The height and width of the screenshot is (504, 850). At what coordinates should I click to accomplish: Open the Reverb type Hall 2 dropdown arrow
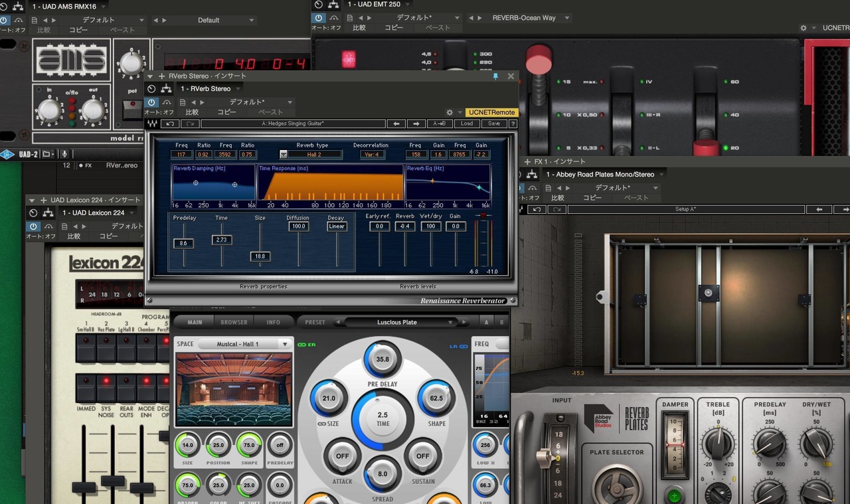coord(284,154)
